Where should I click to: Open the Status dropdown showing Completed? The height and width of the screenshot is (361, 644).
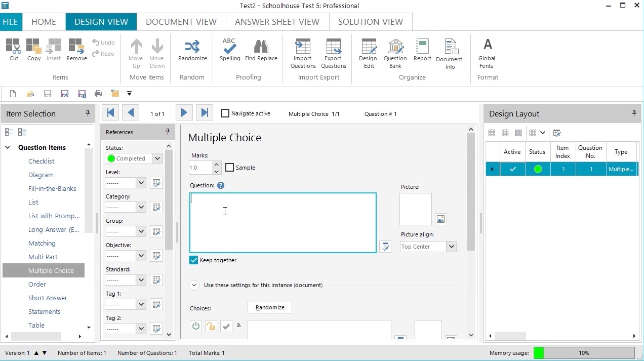(x=157, y=158)
